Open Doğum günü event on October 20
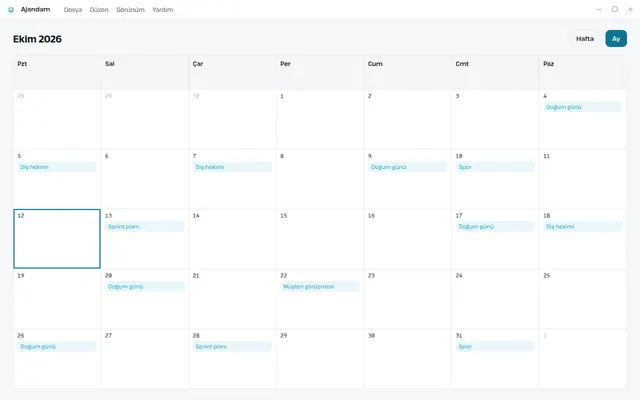The image size is (640, 400). click(144, 287)
